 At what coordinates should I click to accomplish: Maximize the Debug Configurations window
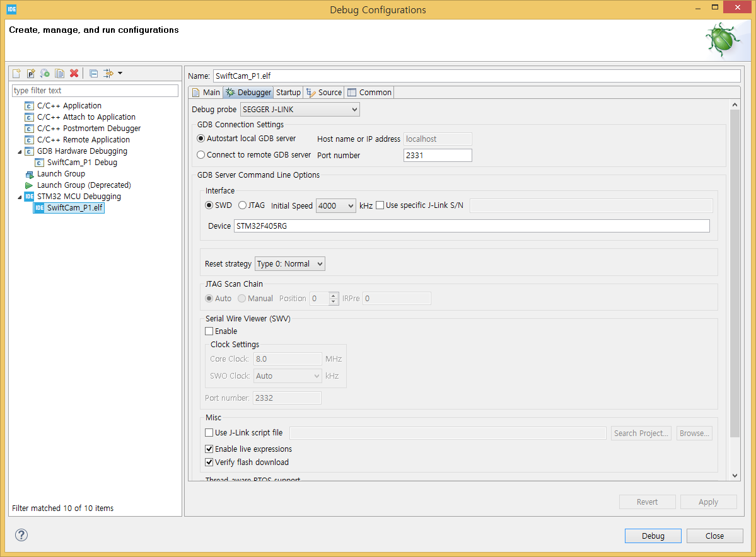[x=715, y=7]
